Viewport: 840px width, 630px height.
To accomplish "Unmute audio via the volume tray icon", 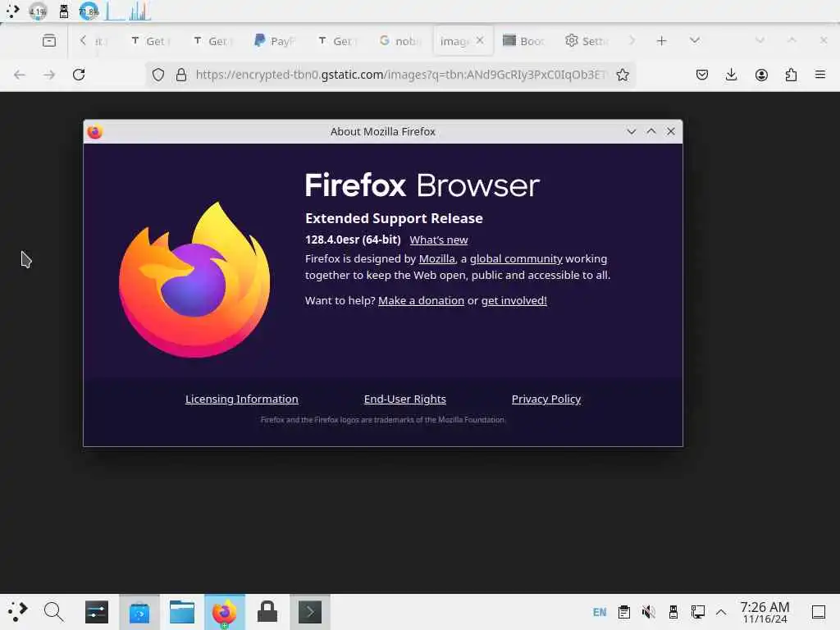I will (648, 612).
